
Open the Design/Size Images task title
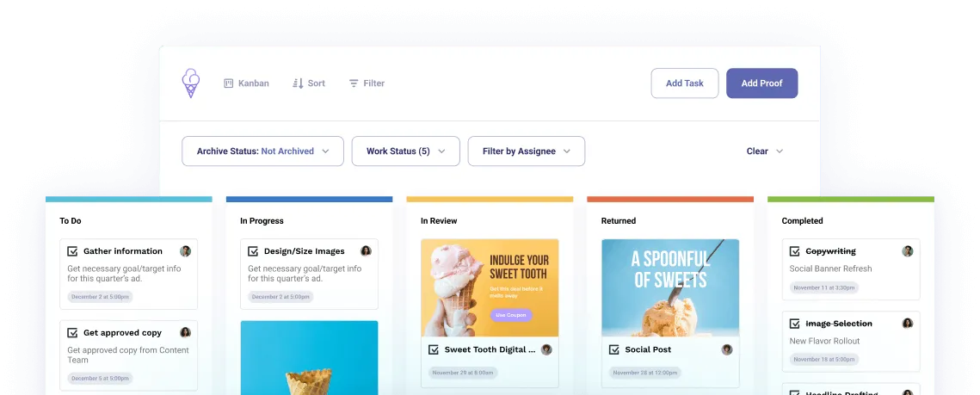[305, 251]
